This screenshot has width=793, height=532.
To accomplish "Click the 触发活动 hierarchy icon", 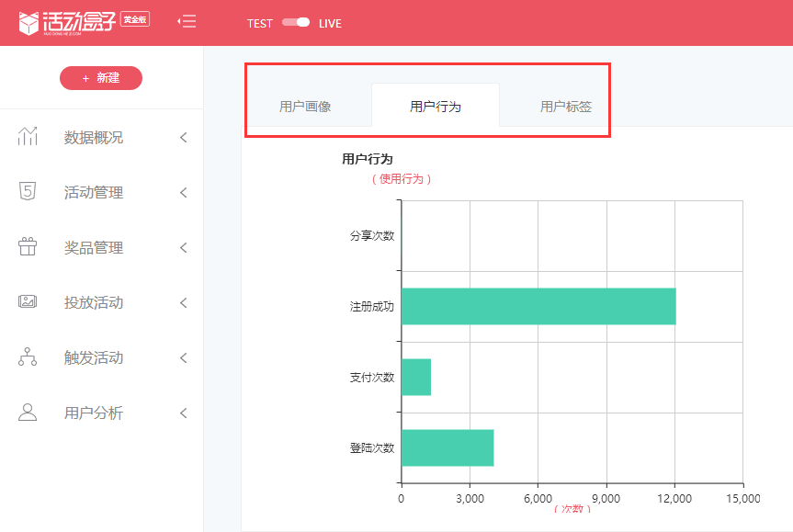I will pyautogui.click(x=28, y=357).
